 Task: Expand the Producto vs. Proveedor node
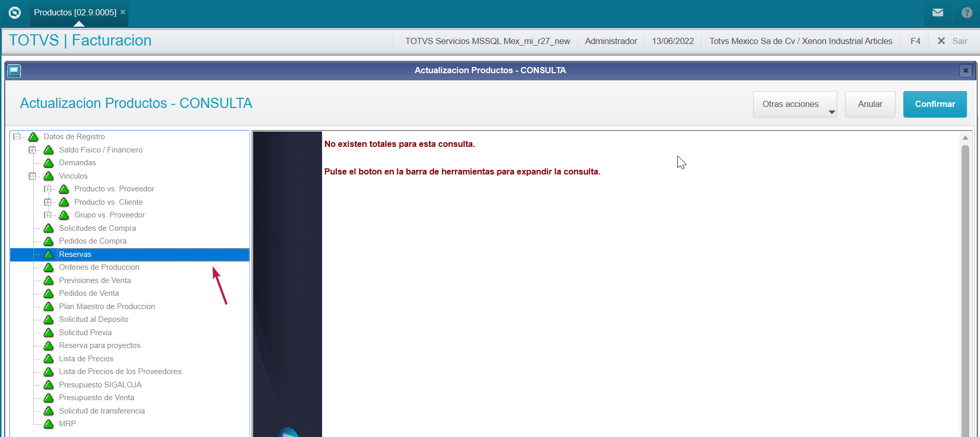(x=48, y=189)
